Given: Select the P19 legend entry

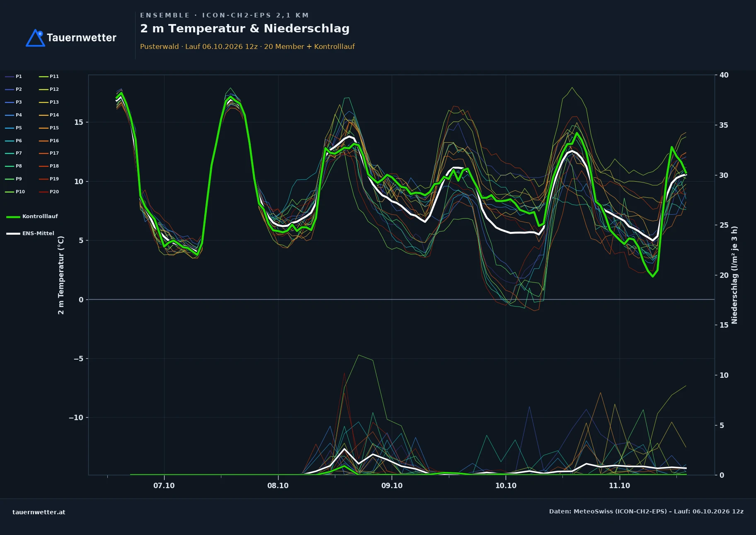Looking at the screenshot, I should (x=49, y=179).
